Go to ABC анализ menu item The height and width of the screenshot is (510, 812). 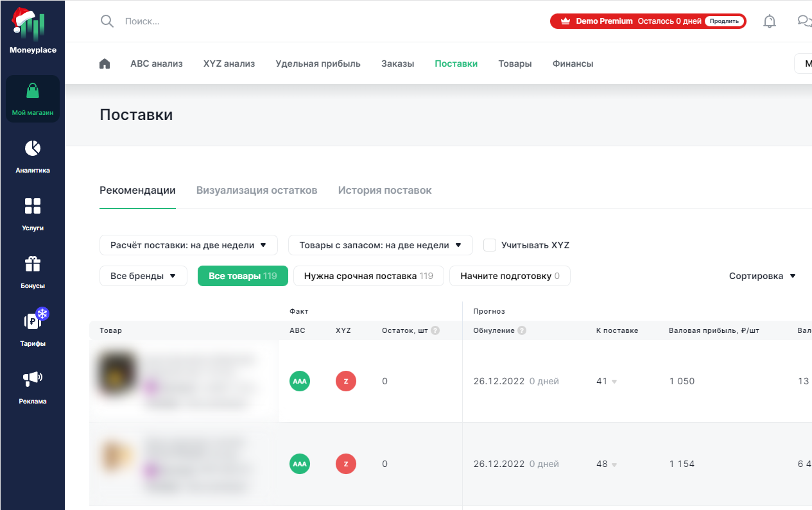156,64
